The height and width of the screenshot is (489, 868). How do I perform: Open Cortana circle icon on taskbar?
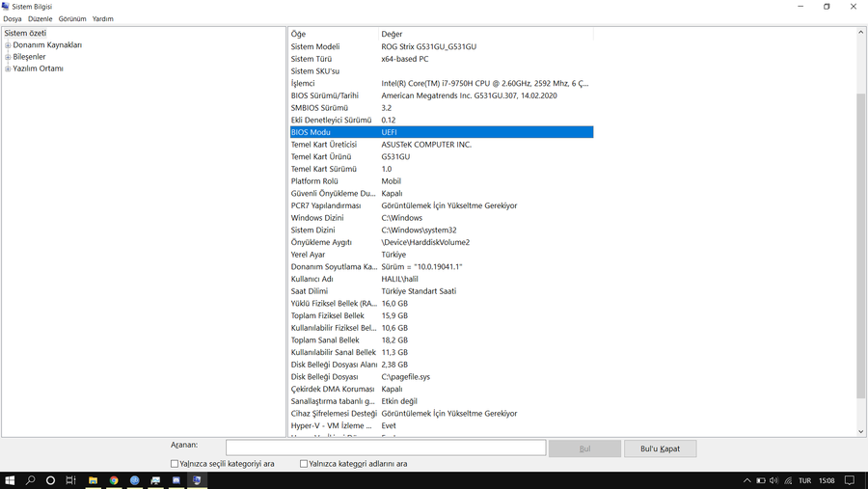coord(50,480)
